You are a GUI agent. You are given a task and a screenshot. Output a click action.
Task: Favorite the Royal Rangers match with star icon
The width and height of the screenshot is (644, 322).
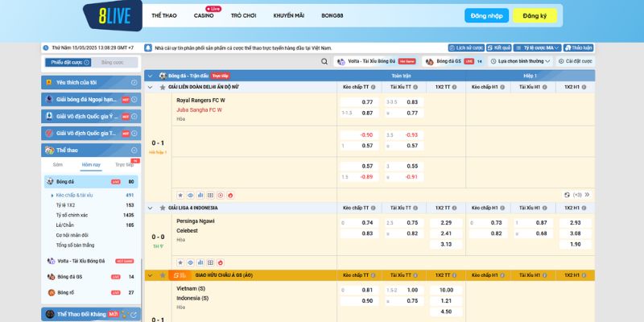pos(180,195)
